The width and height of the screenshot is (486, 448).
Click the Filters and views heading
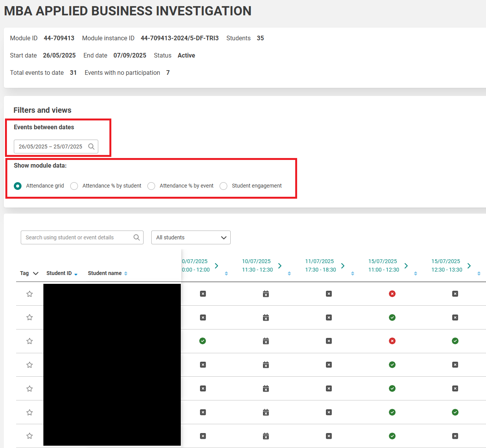(42, 110)
